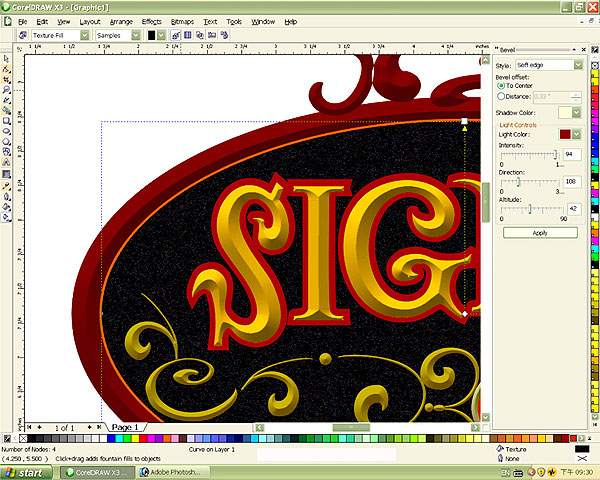Click the Direction slider handle
Viewport: 600px width, 480px height.
pyautogui.click(x=518, y=181)
